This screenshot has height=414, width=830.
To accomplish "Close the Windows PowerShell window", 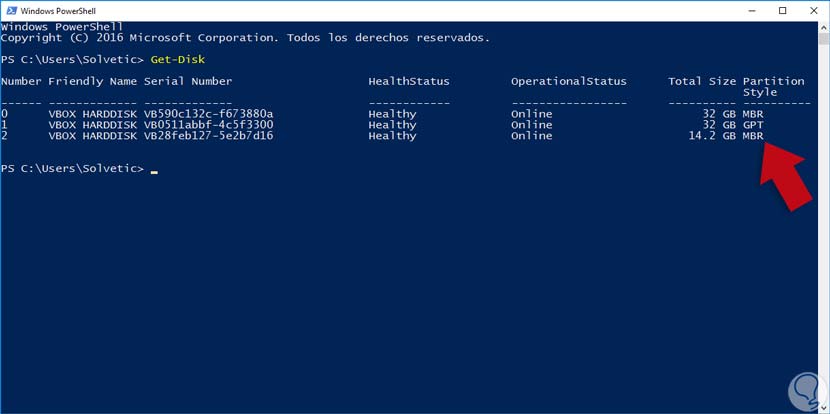I will (813, 10).
